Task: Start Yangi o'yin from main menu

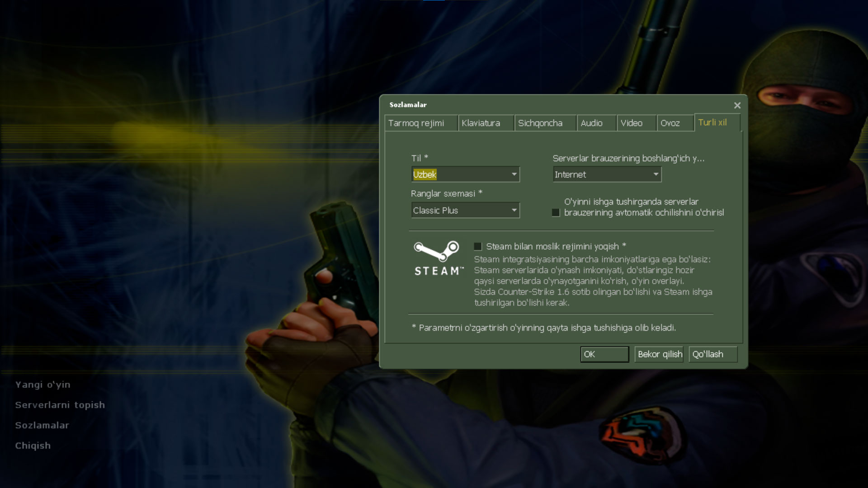Action: (43, 385)
